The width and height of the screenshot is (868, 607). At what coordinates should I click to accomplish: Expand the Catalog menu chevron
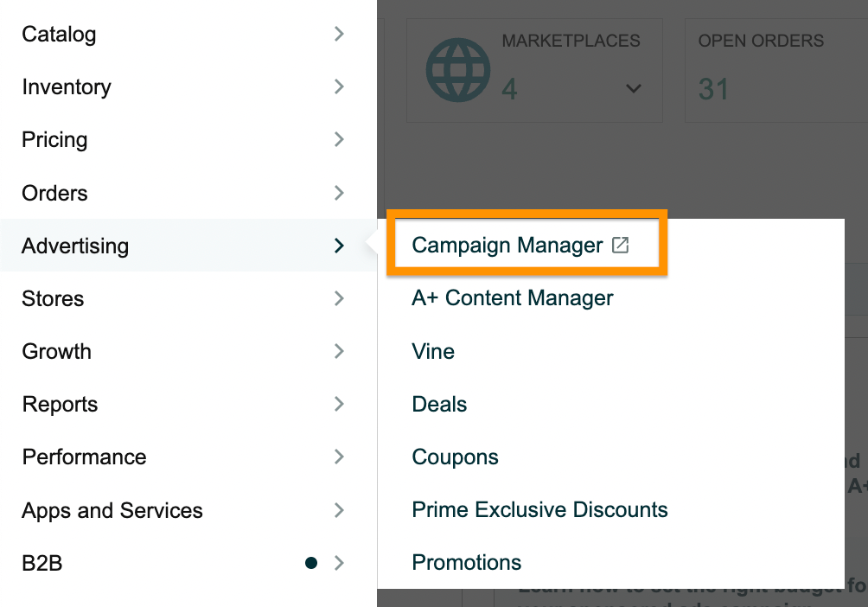pyautogui.click(x=340, y=34)
